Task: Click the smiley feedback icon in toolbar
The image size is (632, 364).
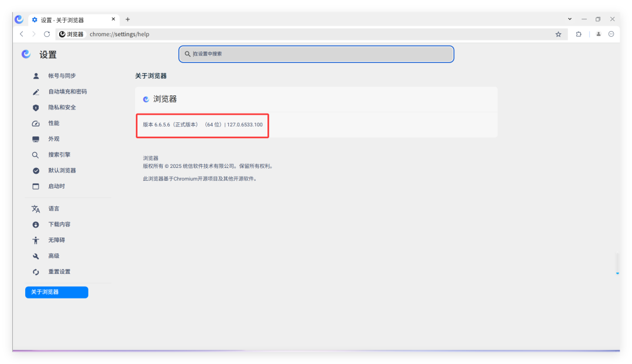Action: 611,35
